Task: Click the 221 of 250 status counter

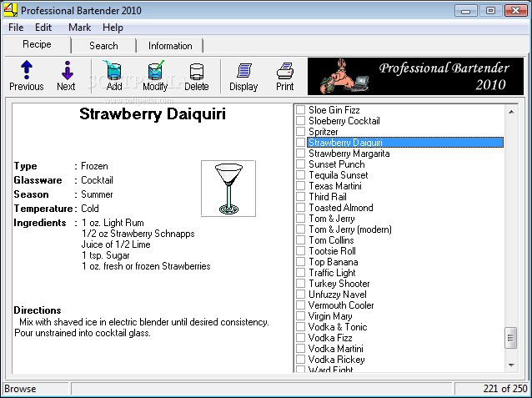Action: (505, 389)
